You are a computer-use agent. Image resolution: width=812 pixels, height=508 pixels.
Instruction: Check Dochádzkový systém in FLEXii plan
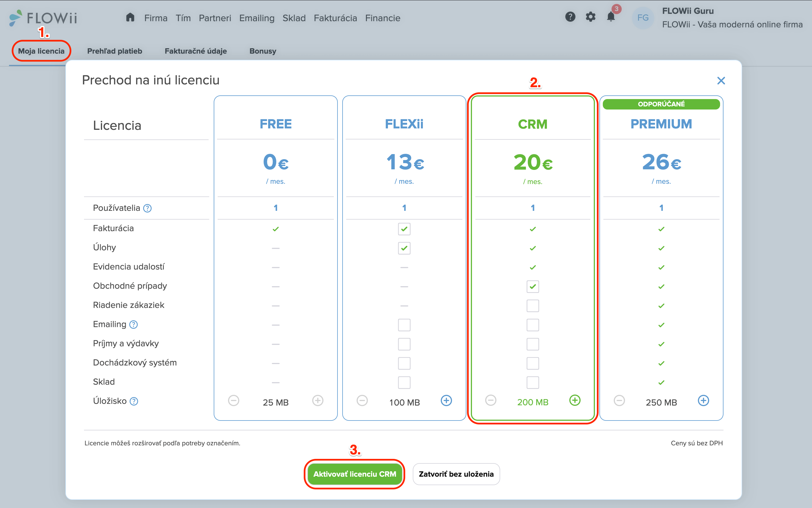click(404, 363)
